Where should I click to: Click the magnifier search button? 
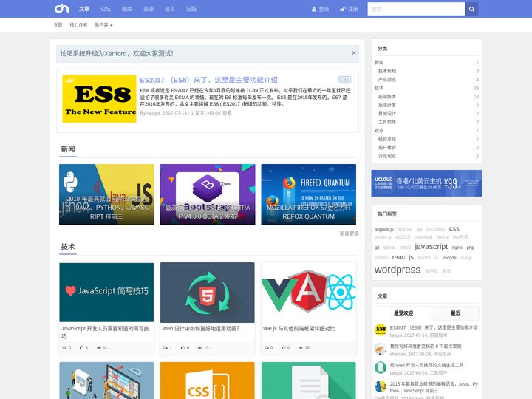[471, 9]
